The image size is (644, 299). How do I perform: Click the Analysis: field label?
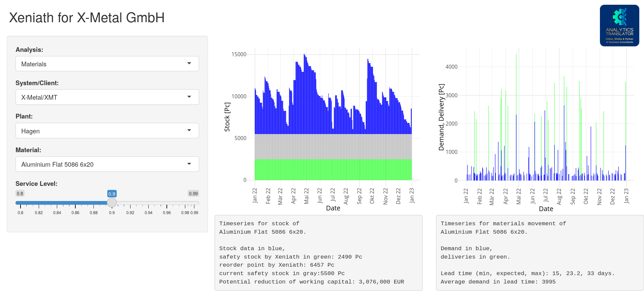click(x=29, y=50)
